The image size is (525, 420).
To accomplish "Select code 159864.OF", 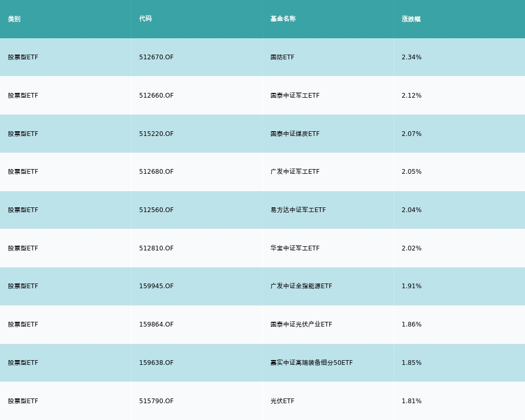I will pyautogui.click(x=156, y=324).
